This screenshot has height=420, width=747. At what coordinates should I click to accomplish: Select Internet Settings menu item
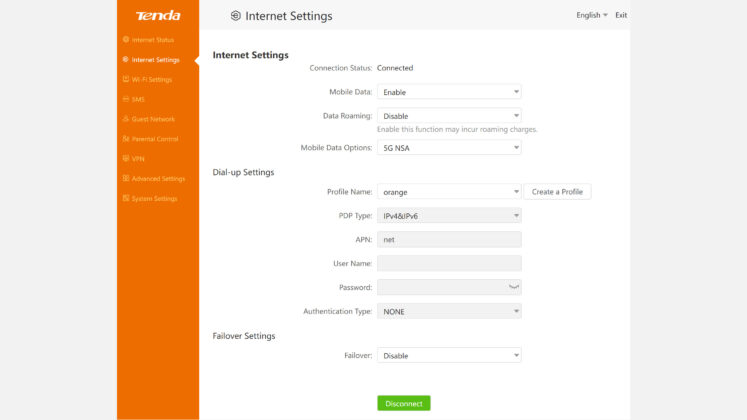(155, 60)
